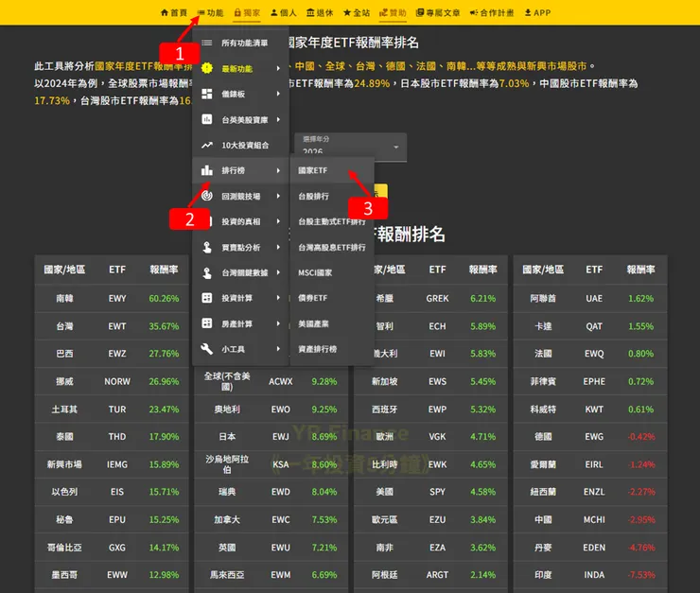Image resolution: width=700 pixels, height=593 pixels.
Task: Click the SPY ticker for 美國
Action: [x=437, y=492]
